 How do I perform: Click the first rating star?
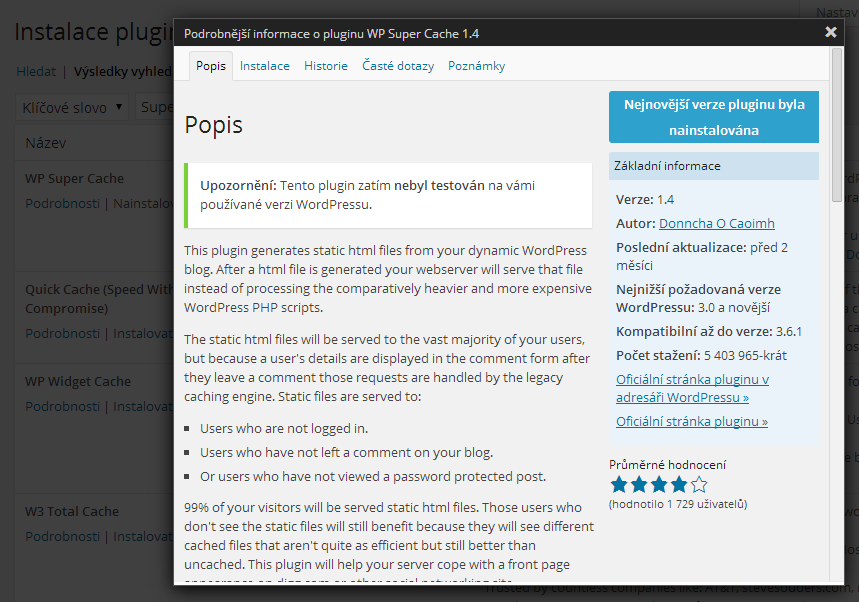point(619,484)
